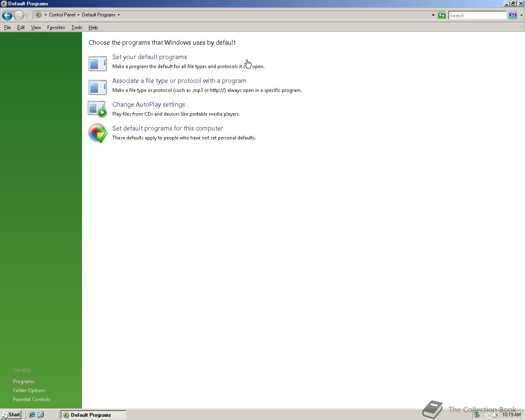
Task: Click the 10:19 AM taskbar clock
Action: (511, 415)
